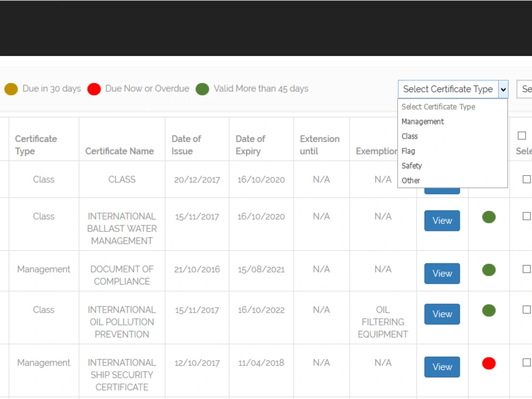Tick checkbox for CLASS certificate row
This screenshot has width=532, height=399.
[527, 179]
